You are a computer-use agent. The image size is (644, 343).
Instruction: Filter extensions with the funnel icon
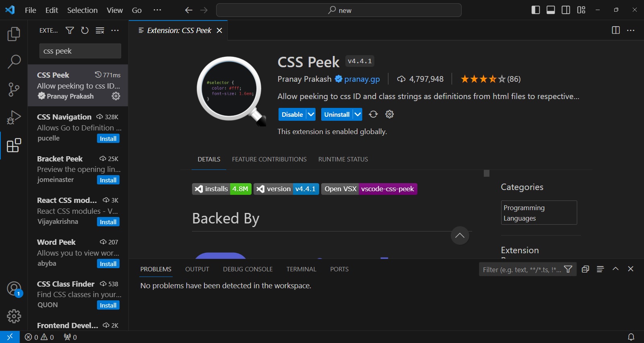pyautogui.click(x=70, y=30)
